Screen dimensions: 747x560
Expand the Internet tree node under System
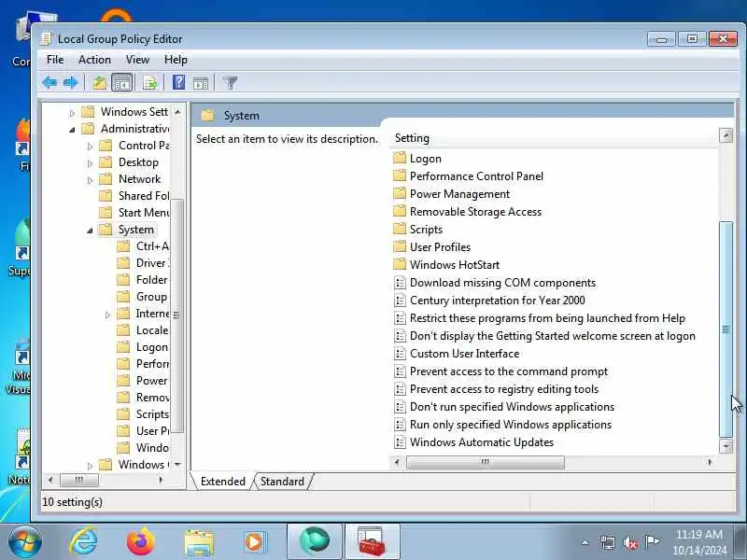[107, 315]
